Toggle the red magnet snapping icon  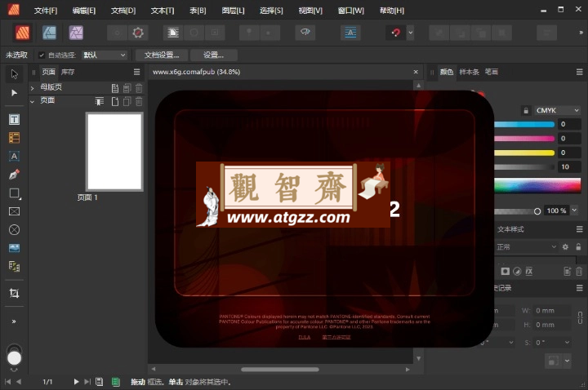click(x=395, y=33)
